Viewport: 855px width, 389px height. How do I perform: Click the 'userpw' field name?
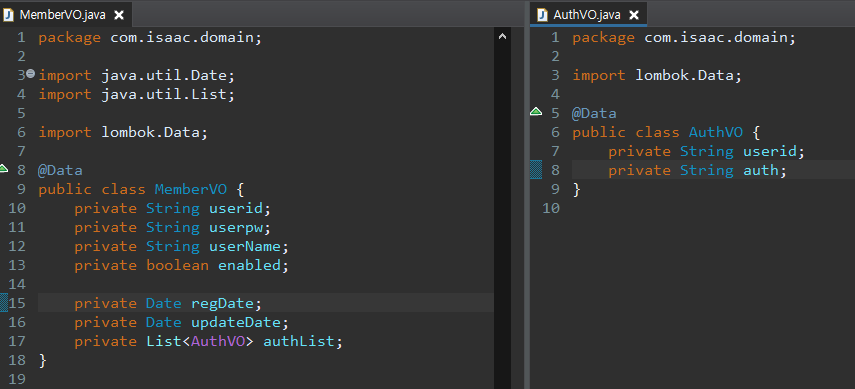point(236,227)
